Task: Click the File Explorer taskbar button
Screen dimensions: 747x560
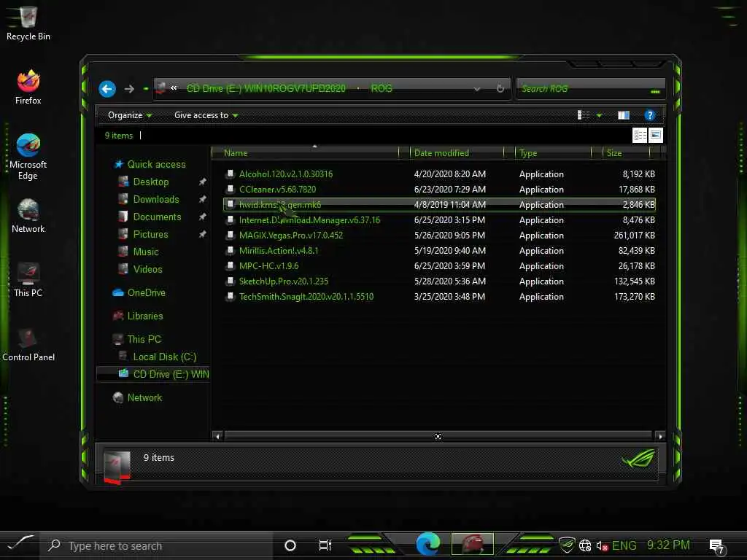Action: [472, 544]
